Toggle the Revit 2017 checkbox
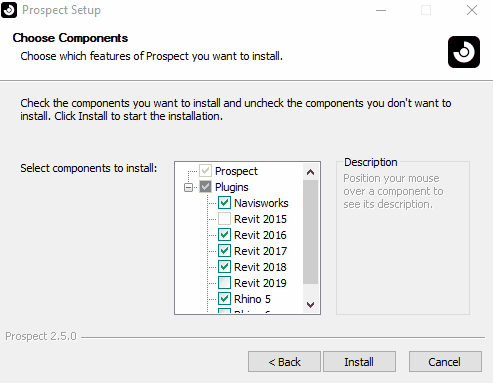 tap(224, 251)
